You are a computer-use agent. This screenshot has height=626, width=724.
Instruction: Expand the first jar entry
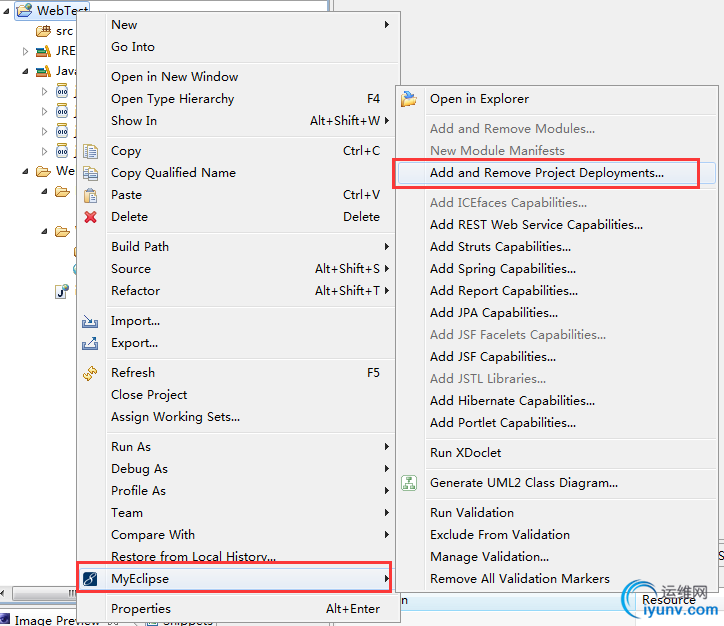[x=44, y=91]
